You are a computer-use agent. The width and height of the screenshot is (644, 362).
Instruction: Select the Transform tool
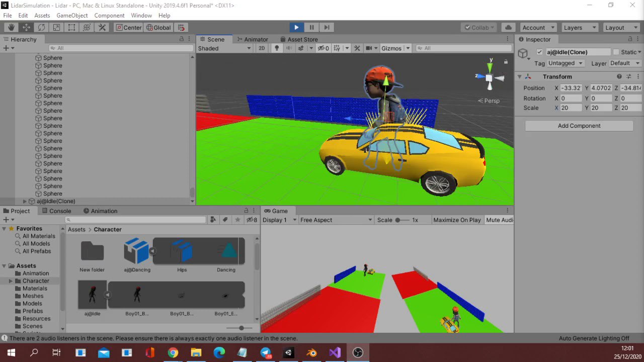point(87,28)
